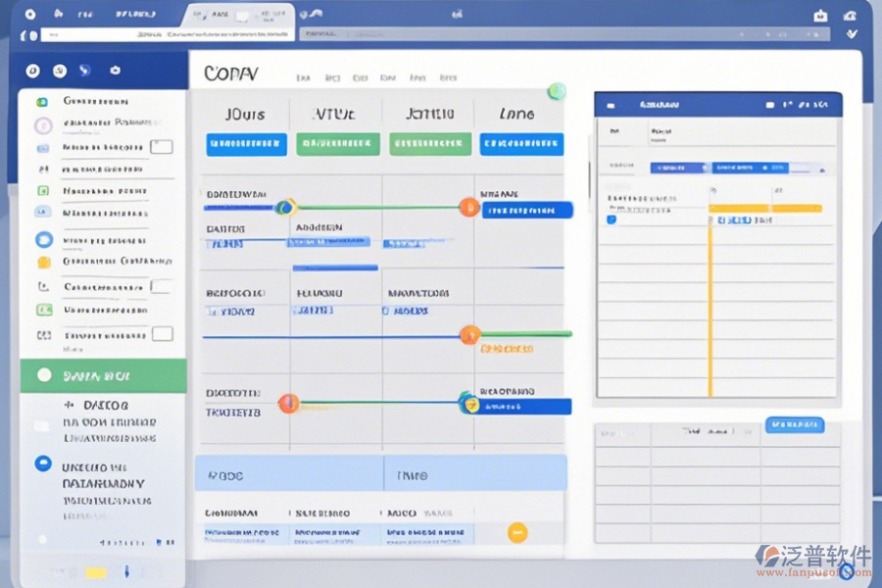This screenshot has height=588, width=882.
Task: Click blue button under JOurs column
Action: pyautogui.click(x=246, y=144)
